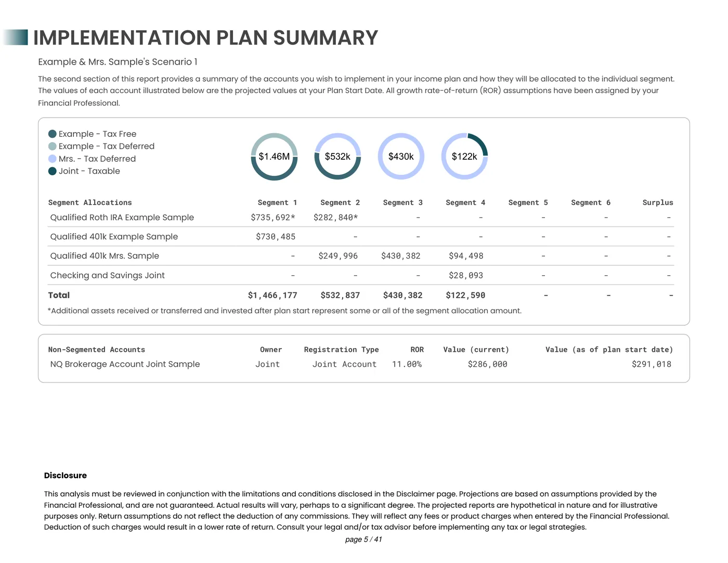Viewport: 728px width, 563px height.
Task: Click the $282,840* value
Action: [x=335, y=217]
